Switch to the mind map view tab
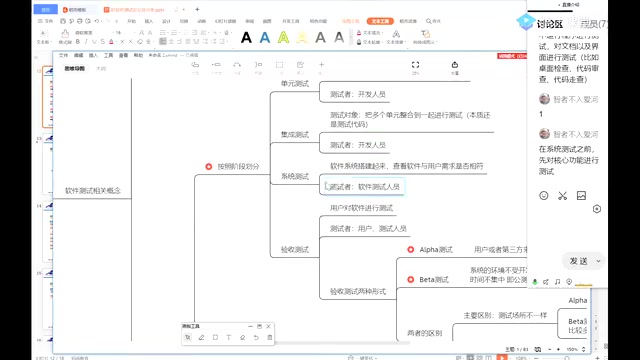This screenshot has height=360, width=640. coord(74,69)
